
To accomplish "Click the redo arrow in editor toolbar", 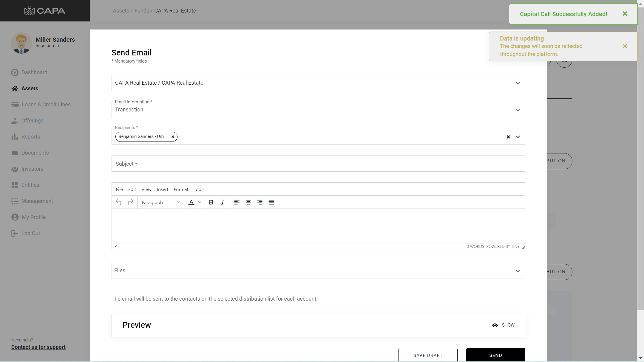I will (x=130, y=202).
